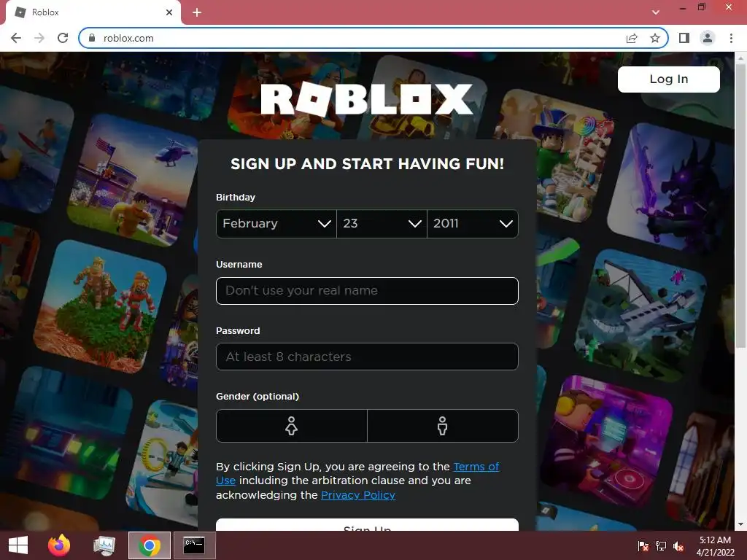
Task: Click the 'SIGN UP AND START HAVING FUN!' heading
Action: point(368,164)
